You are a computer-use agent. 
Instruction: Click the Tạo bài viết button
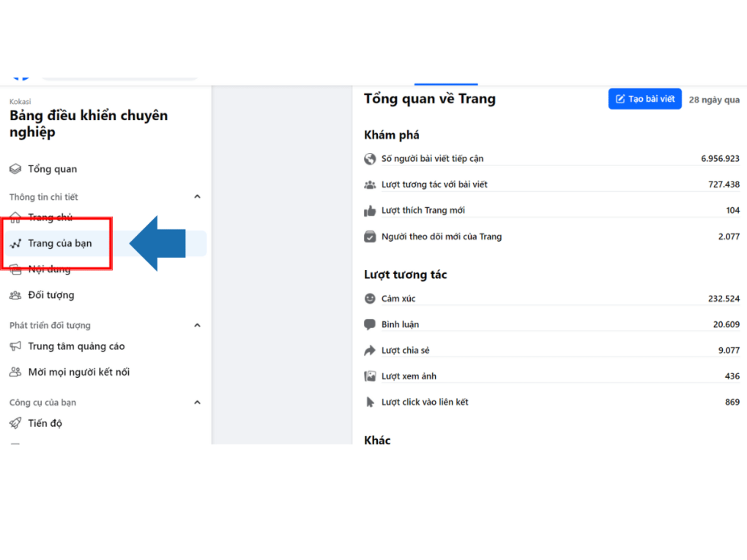click(644, 99)
